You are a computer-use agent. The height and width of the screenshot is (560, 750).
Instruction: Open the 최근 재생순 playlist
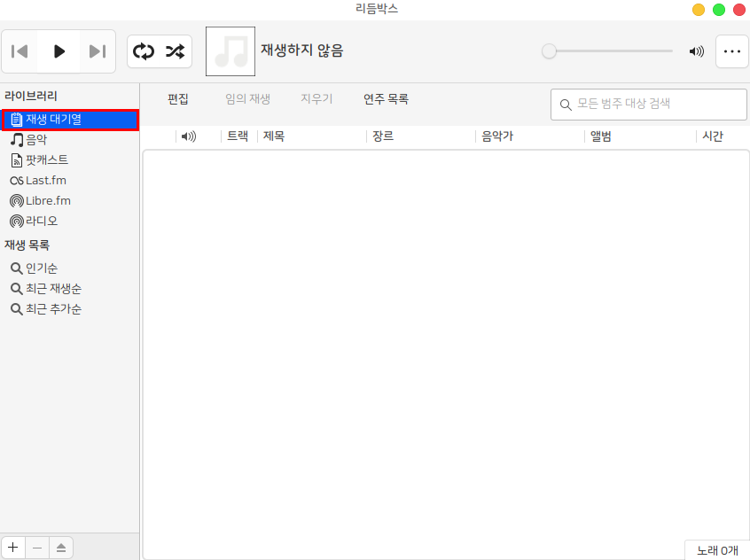[53, 289]
